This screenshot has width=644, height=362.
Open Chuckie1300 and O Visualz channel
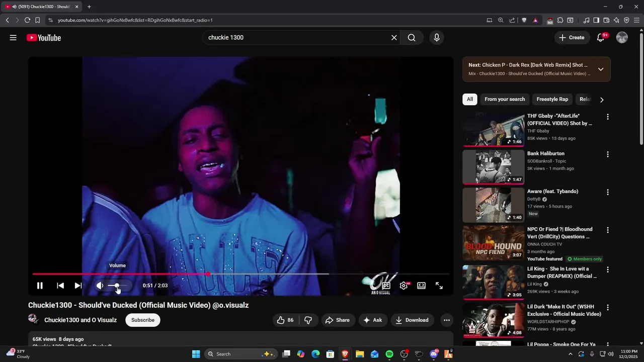80,320
